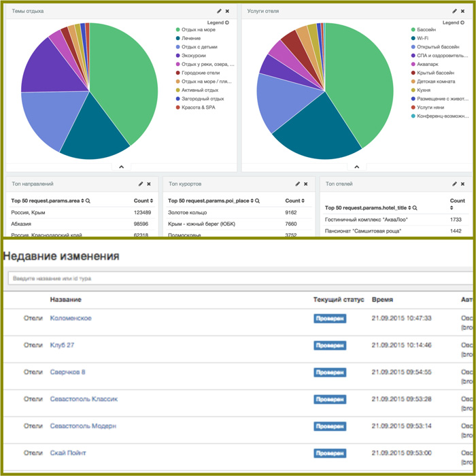Sort by request.params.area column arrows
Image resolution: width=476 pixels, height=476 pixels.
(x=82, y=201)
